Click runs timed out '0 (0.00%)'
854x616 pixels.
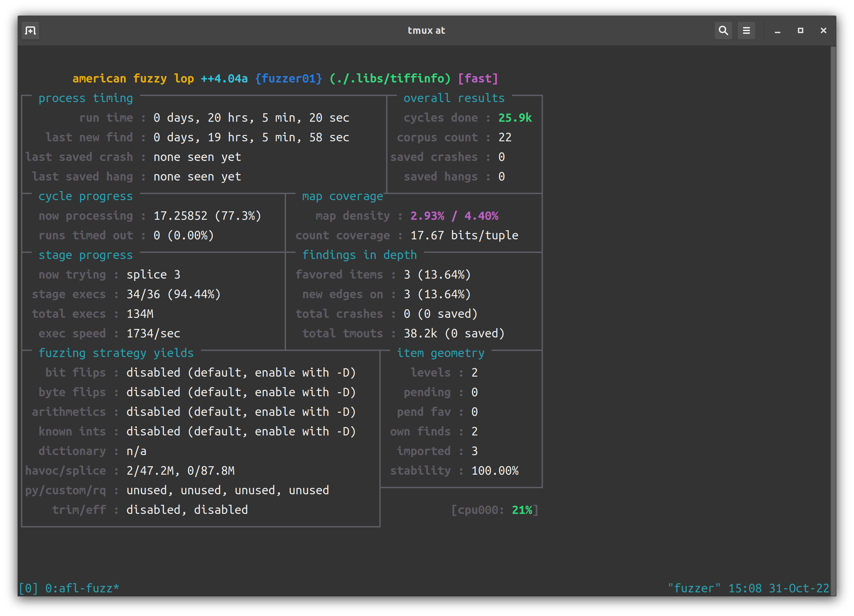click(183, 235)
